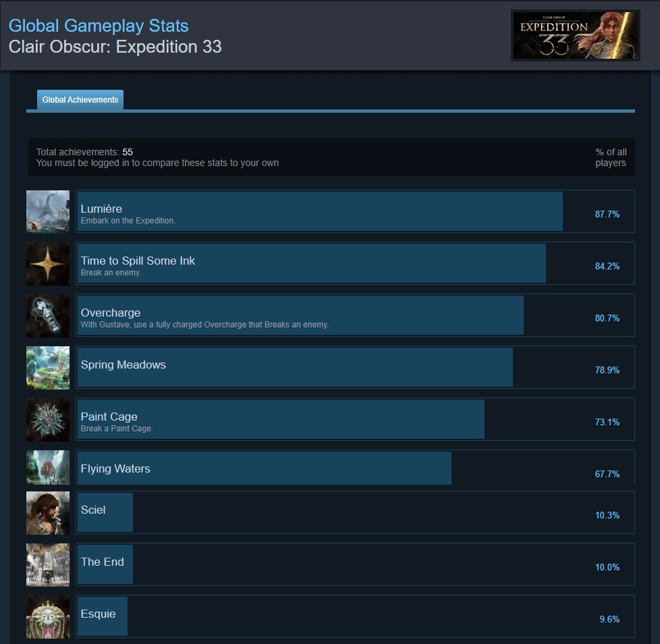The height and width of the screenshot is (644, 660).
Task: Click the Flying Waters achievement bar
Action: click(x=265, y=468)
